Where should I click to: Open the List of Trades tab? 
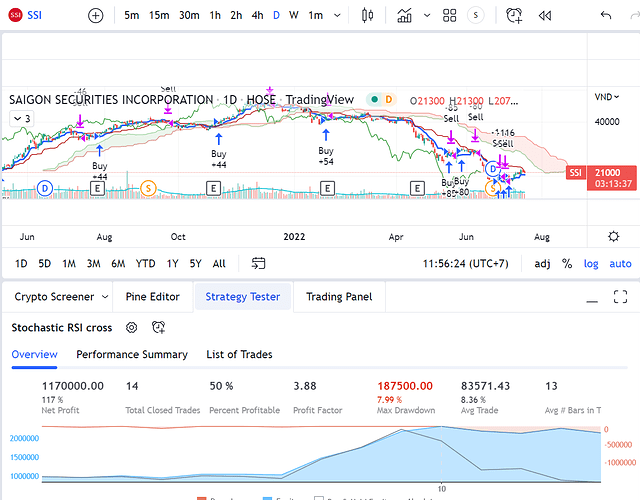(x=239, y=354)
